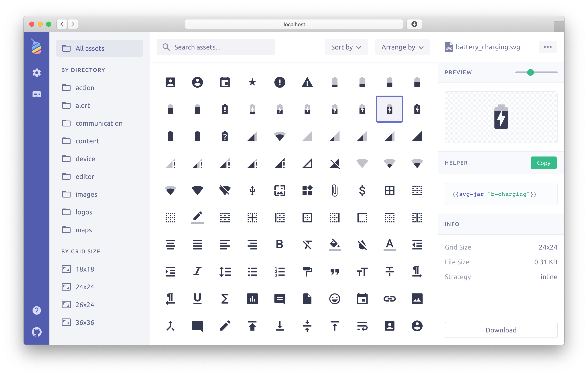Select the USB icon asset
This screenshot has width=588, height=376.
point(252,191)
